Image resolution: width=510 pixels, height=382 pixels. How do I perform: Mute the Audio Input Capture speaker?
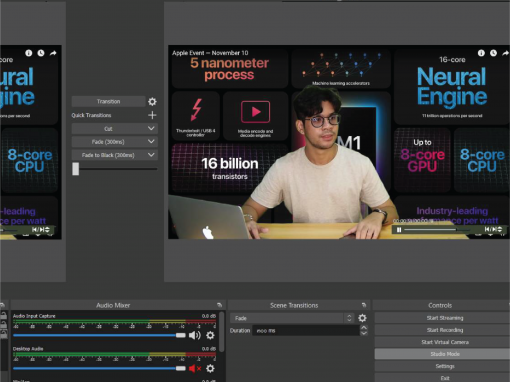[x=195, y=335]
